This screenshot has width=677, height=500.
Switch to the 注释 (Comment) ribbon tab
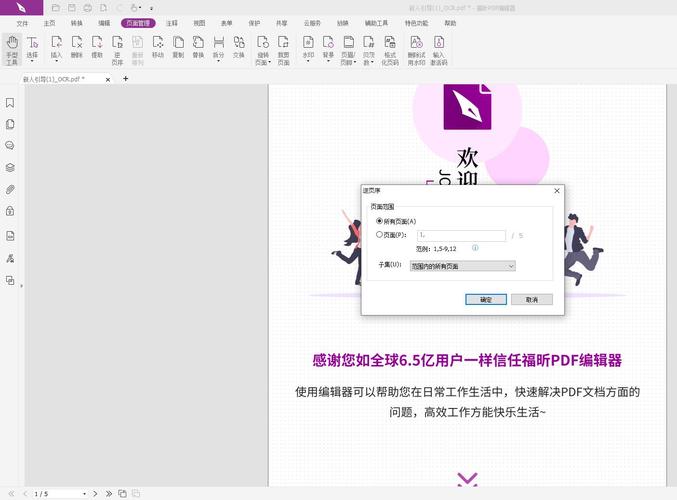pyautogui.click(x=172, y=22)
